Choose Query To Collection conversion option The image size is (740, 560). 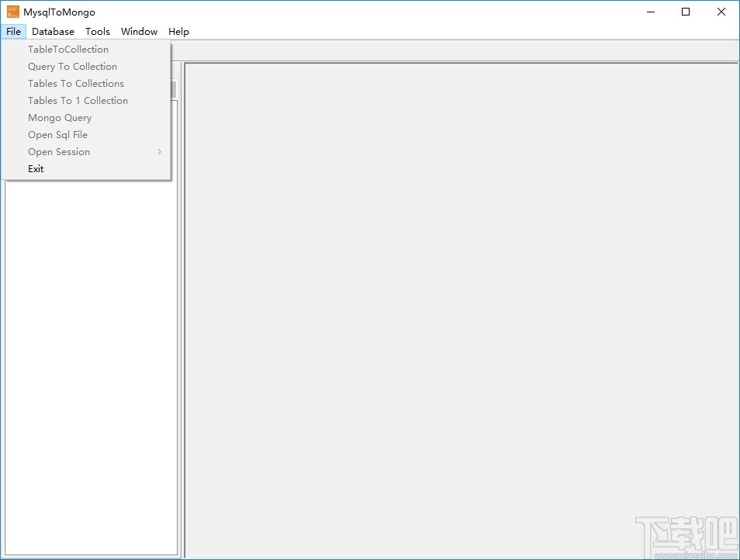pyautogui.click(x=72, y=66)
